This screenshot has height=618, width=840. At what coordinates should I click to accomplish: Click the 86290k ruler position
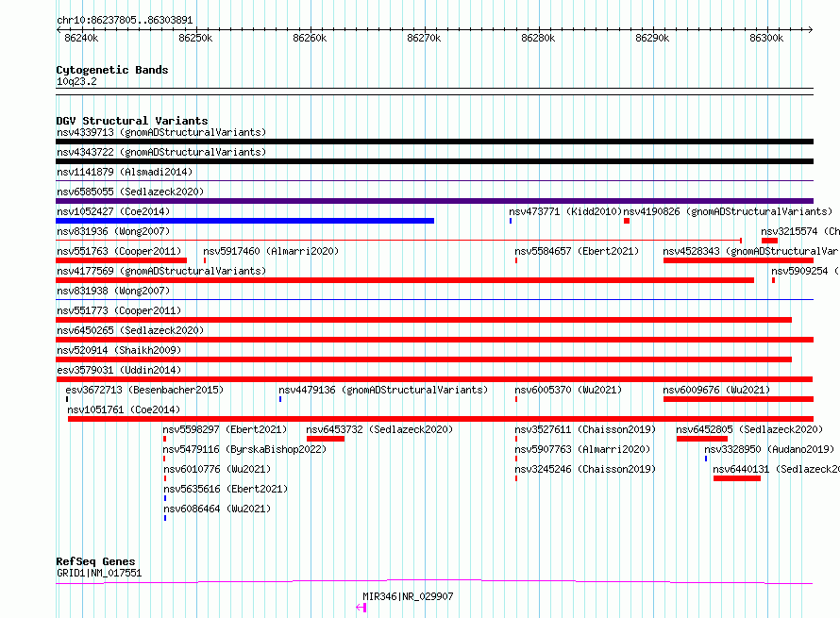[652, 38]
